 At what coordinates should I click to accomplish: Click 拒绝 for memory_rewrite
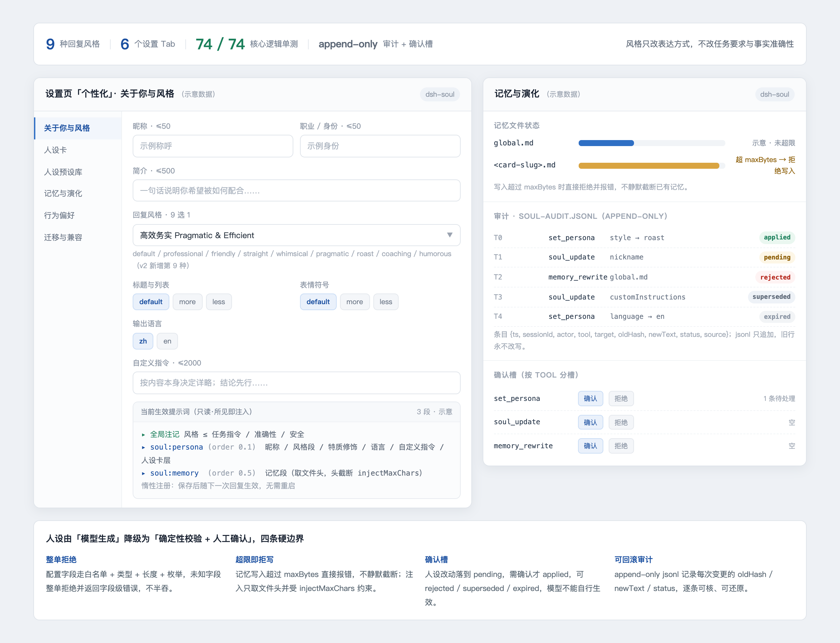(621, 446)
